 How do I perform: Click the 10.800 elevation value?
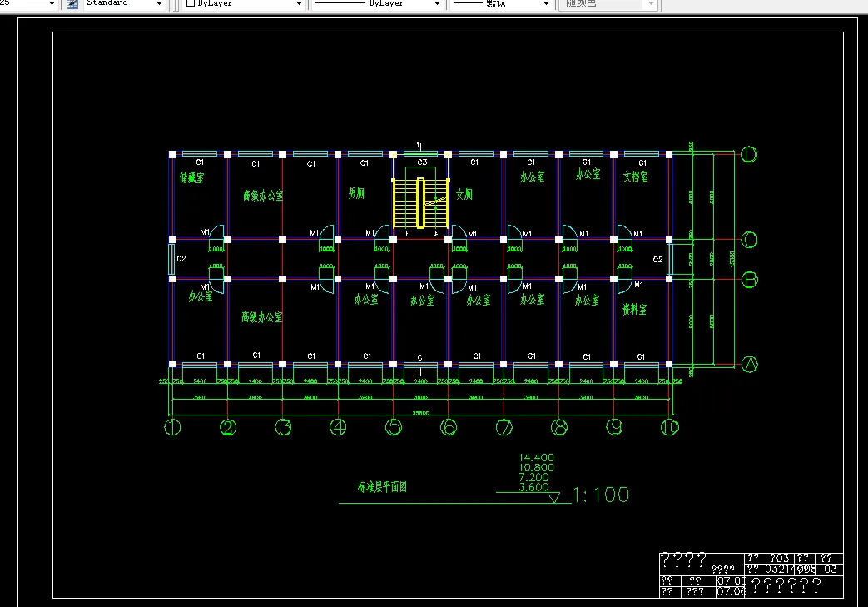[x=536, y=467]
